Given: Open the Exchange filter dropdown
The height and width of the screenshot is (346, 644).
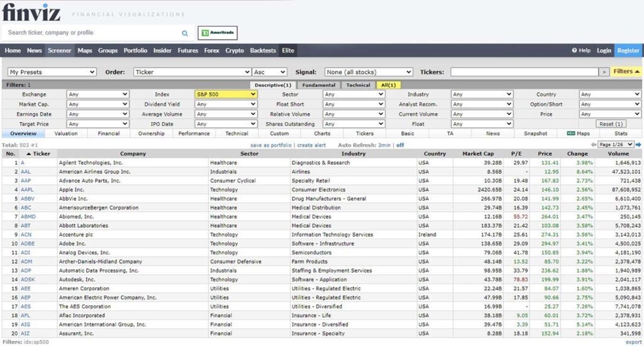Looking at the screenshot, I should click(x=97, y=94).
